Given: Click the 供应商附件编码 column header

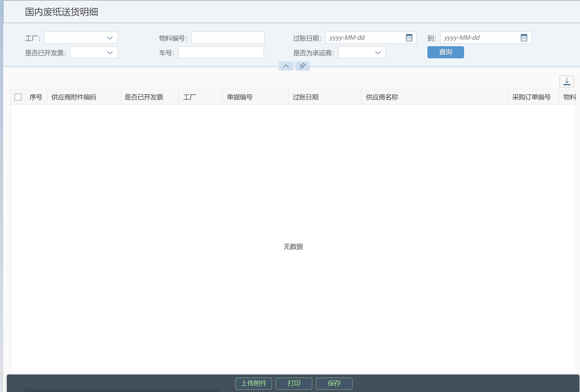Looking at the screenshot, I should click(x=84, y=97).
